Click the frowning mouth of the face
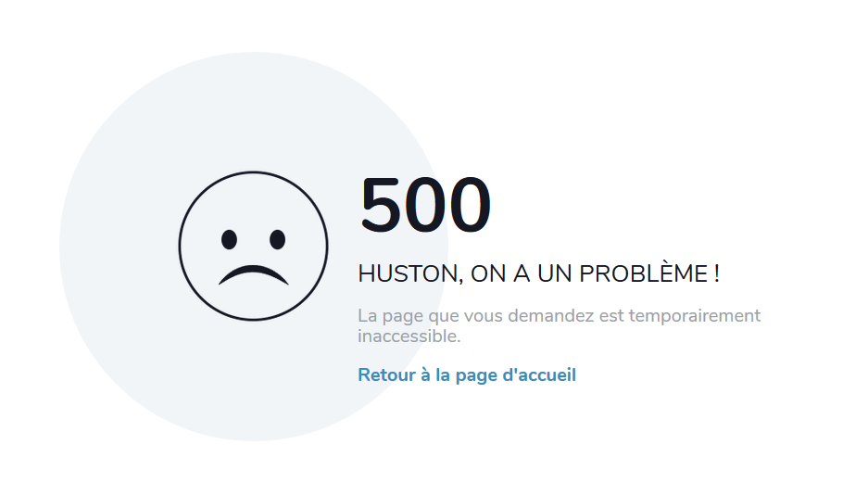This screenshot has width=868, height=495. pos(254,275)
